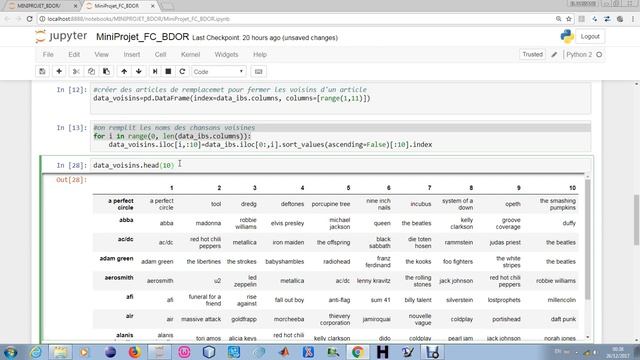Click cell 'elvis presley'

287,223
